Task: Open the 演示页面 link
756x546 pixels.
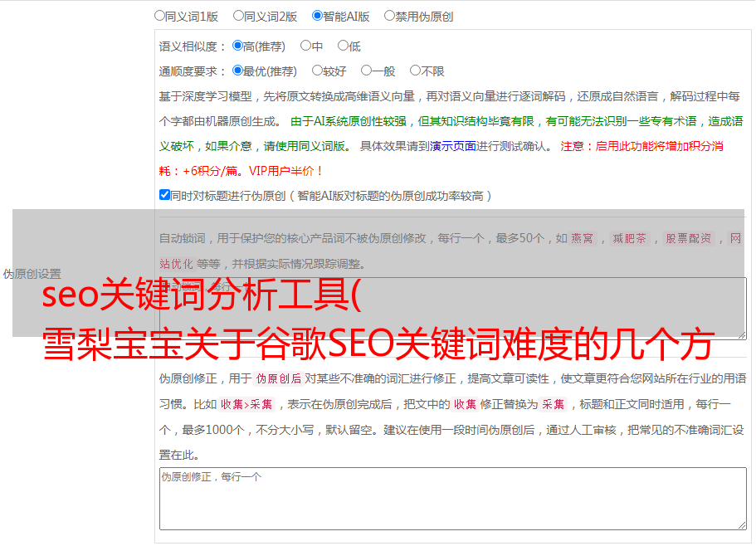Action: point(453,146)
